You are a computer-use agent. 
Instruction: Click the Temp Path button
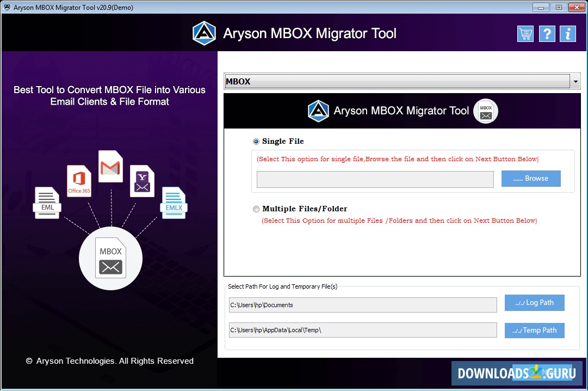(534, 331)
